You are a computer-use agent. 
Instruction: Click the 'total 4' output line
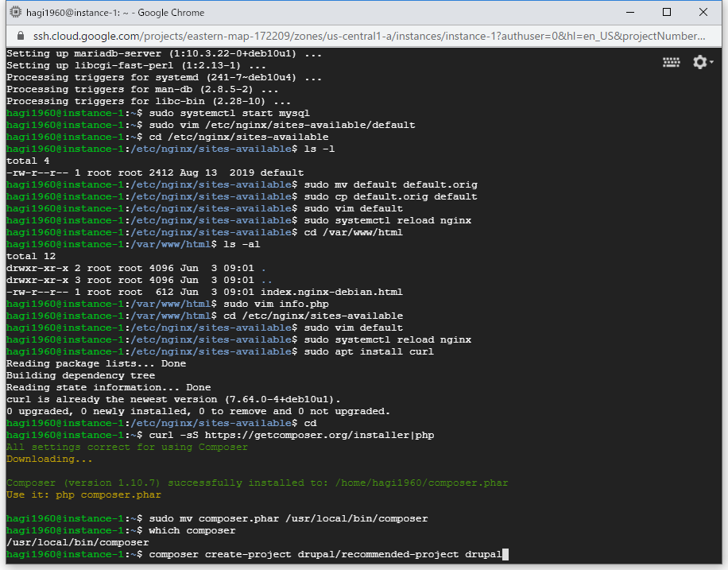pyautogui.click(x=28, y=161)
